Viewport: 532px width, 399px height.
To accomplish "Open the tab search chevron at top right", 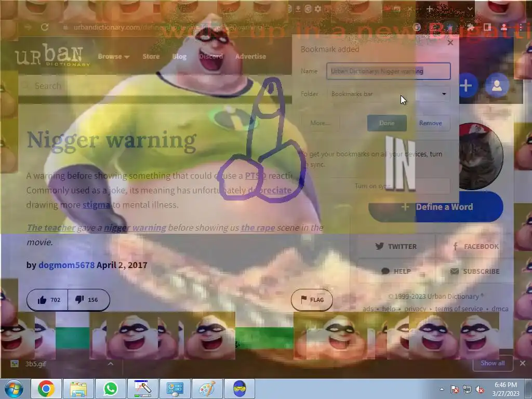I will [x=470, y=9].
